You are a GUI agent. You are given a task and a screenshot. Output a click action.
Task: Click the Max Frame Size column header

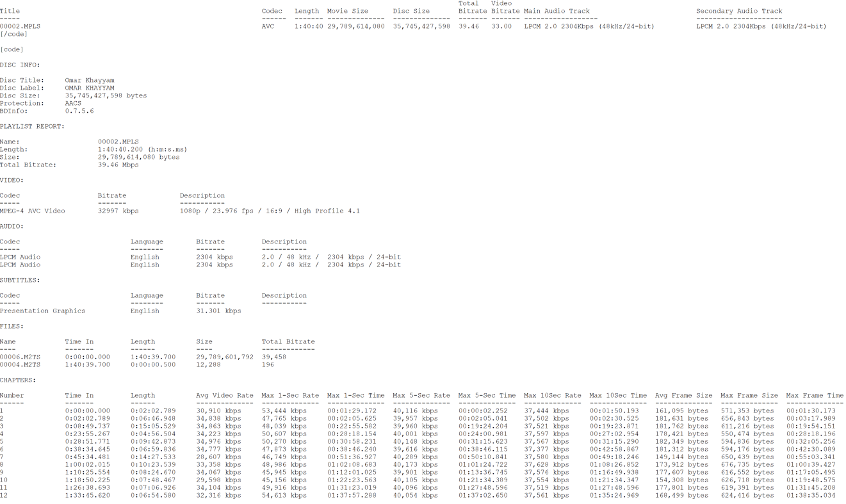pos(749,395)
